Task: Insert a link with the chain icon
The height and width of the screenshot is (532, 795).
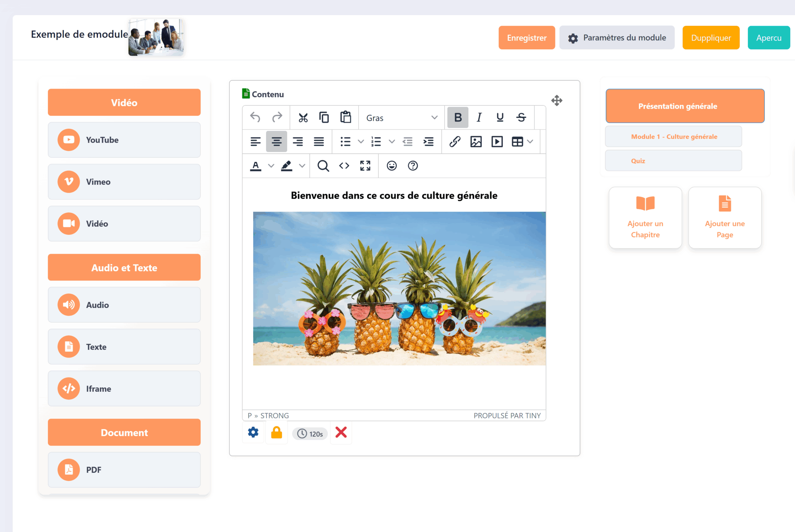Action: [455, 142]
